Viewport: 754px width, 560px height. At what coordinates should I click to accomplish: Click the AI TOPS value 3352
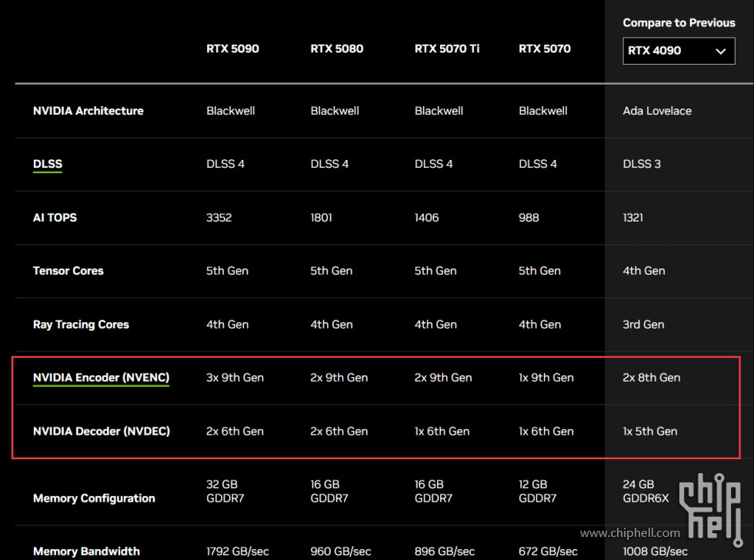[219, 217]
